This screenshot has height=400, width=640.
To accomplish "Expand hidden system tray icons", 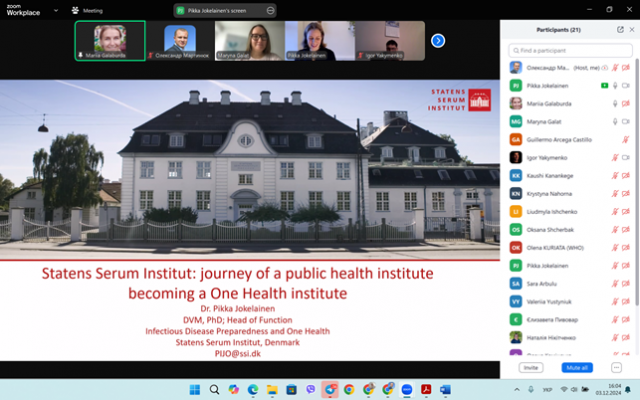I will coord(517,390).
